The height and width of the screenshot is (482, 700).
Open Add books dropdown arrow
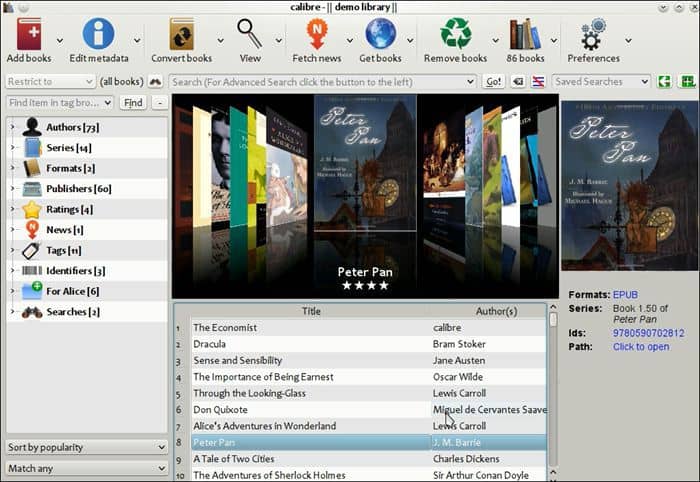click(60, 41)
